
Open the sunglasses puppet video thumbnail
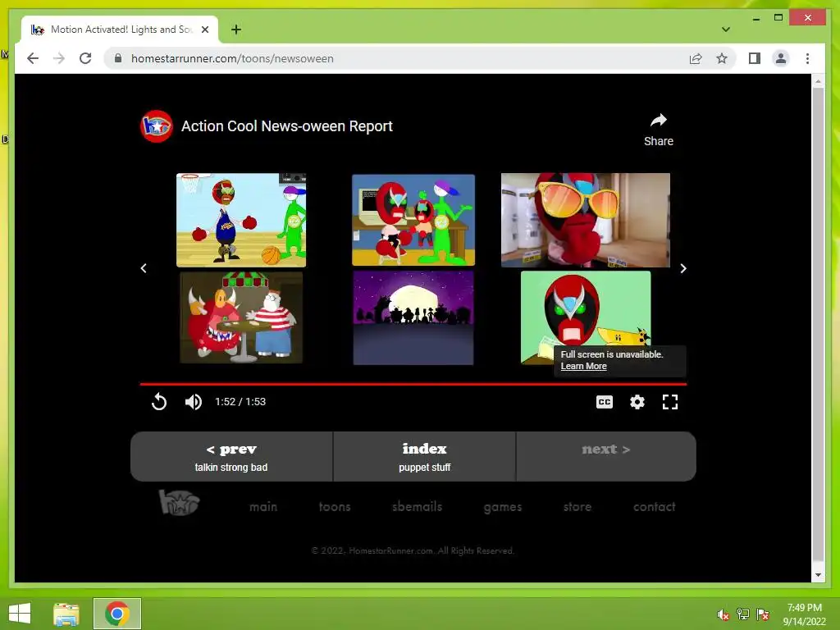[x=585, y=220]
